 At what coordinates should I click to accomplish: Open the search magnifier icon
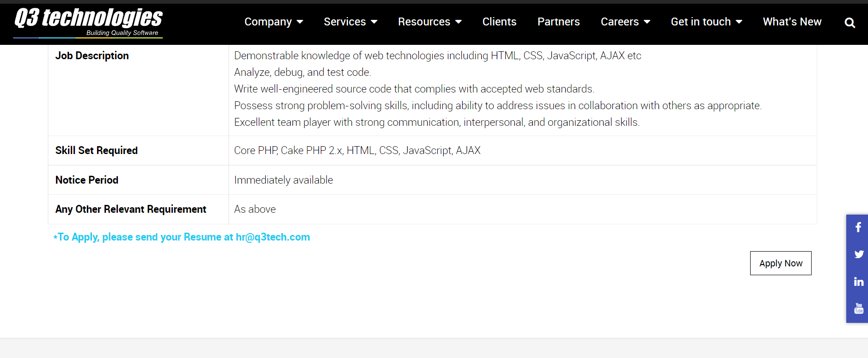[850, 23]
